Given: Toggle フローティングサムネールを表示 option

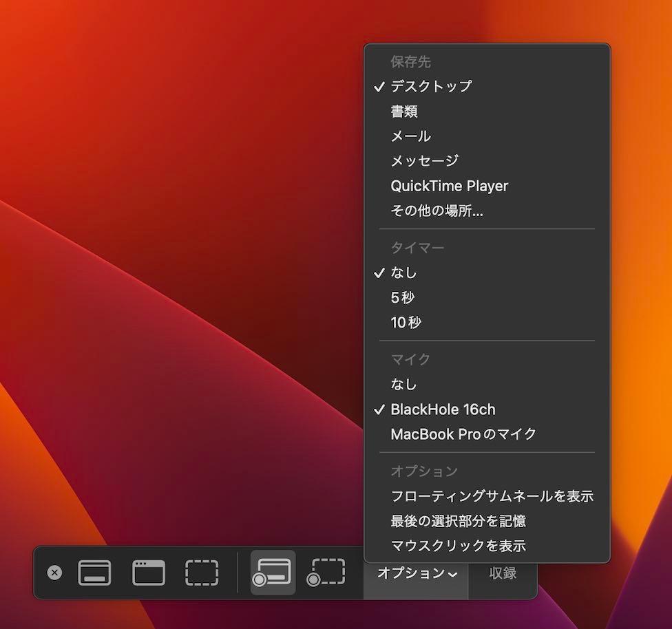Looking at the screenshot, I should [x=487, y=496].
